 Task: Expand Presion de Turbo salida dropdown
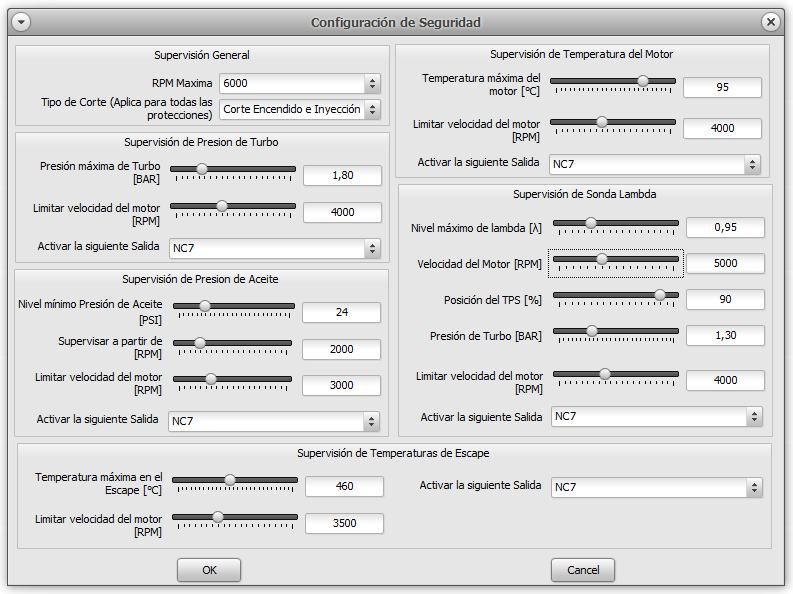click(274, 248)
